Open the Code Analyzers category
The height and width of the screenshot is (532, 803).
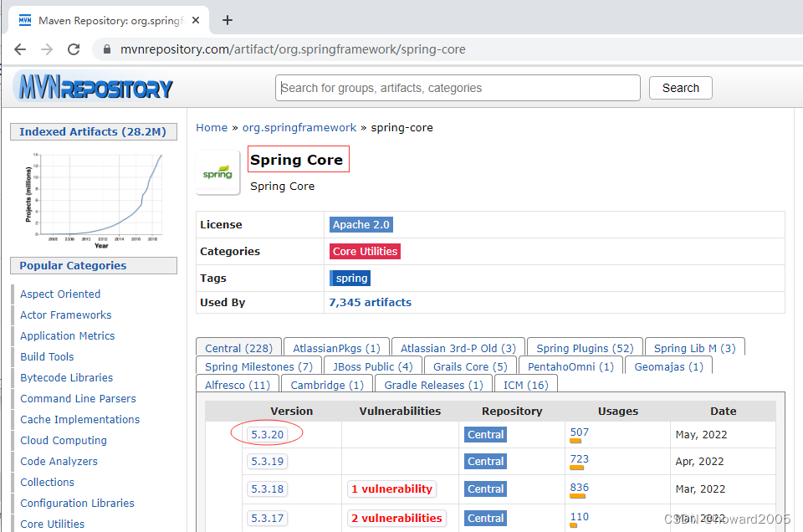59,462
